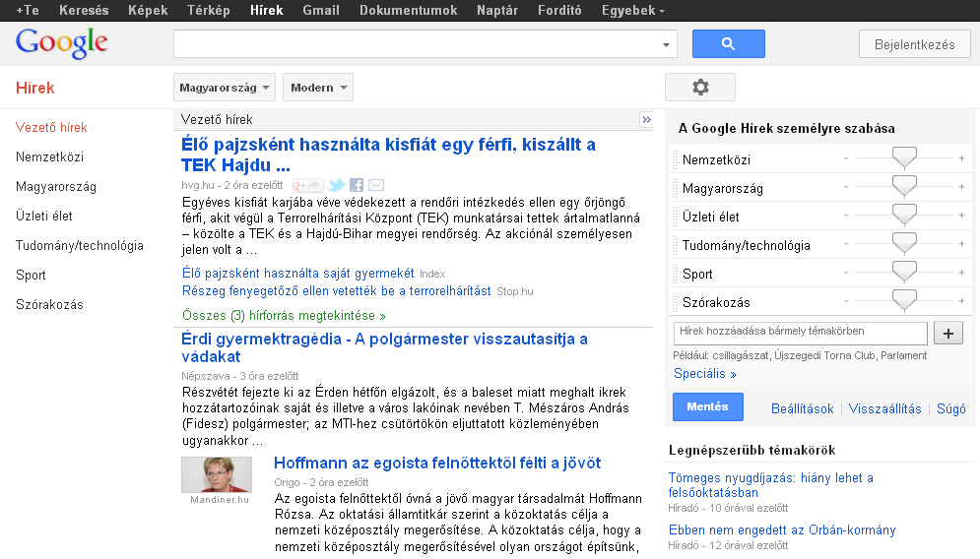Click plus for Tudomány/technológia slider
980x559 pixels.
point(961,244)
